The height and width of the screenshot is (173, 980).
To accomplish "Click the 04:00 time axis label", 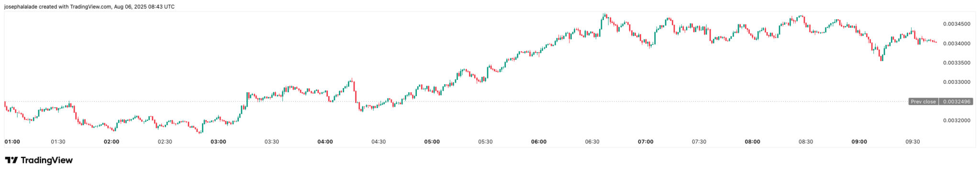I will (325, 142).
